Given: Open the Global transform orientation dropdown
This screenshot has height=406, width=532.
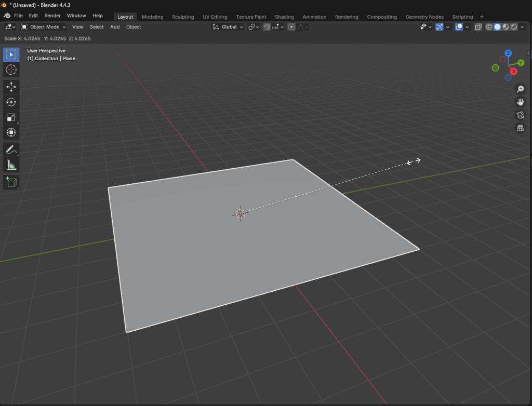Looking at the screenshot, I should [x=228, y=27].
